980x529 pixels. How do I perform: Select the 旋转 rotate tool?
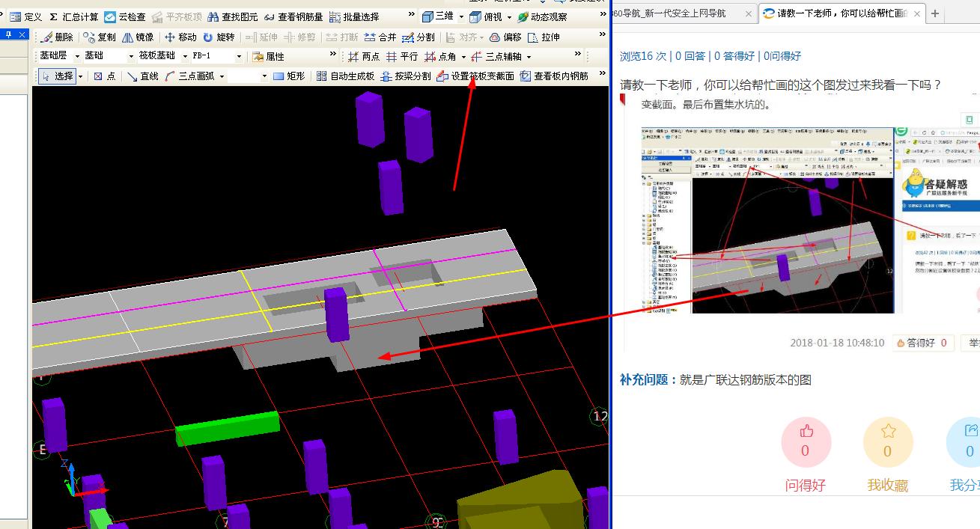pos(219,37)
